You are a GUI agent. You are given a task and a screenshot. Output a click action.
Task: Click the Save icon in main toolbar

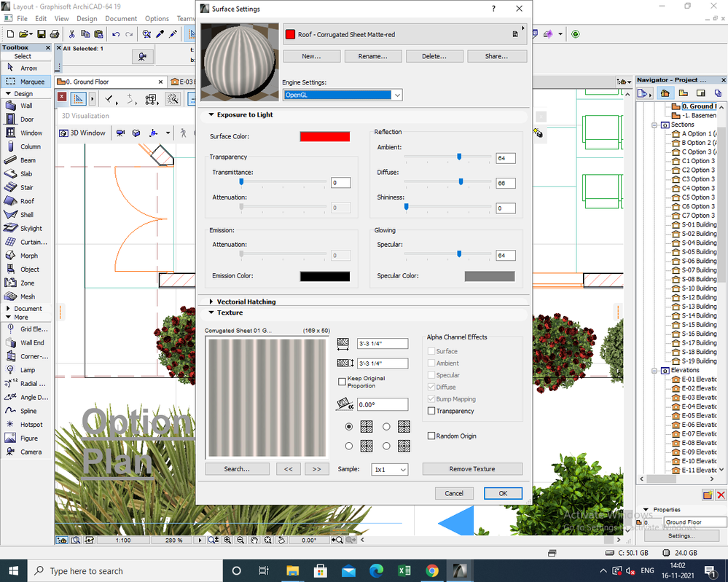[42, 34]
